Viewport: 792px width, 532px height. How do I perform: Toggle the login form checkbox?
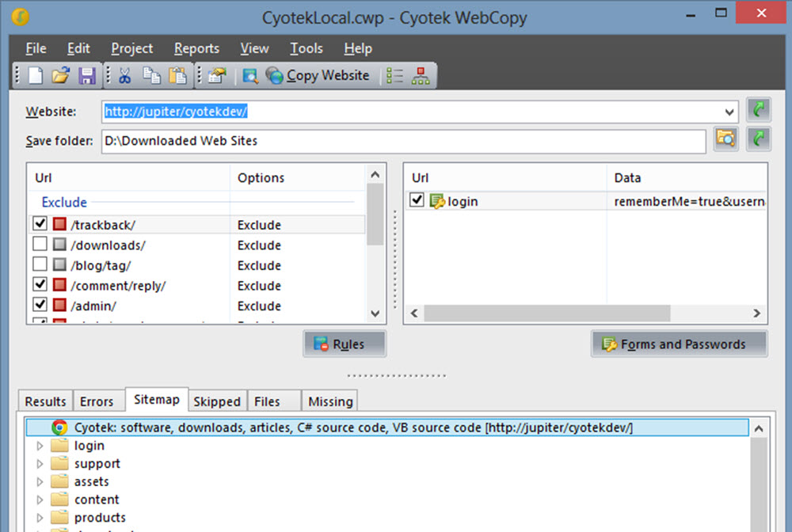click(417, 200)
